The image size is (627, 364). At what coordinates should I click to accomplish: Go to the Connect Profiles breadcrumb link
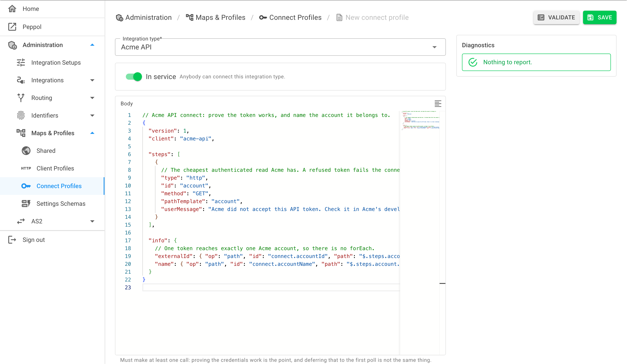[x=290, y=17]
